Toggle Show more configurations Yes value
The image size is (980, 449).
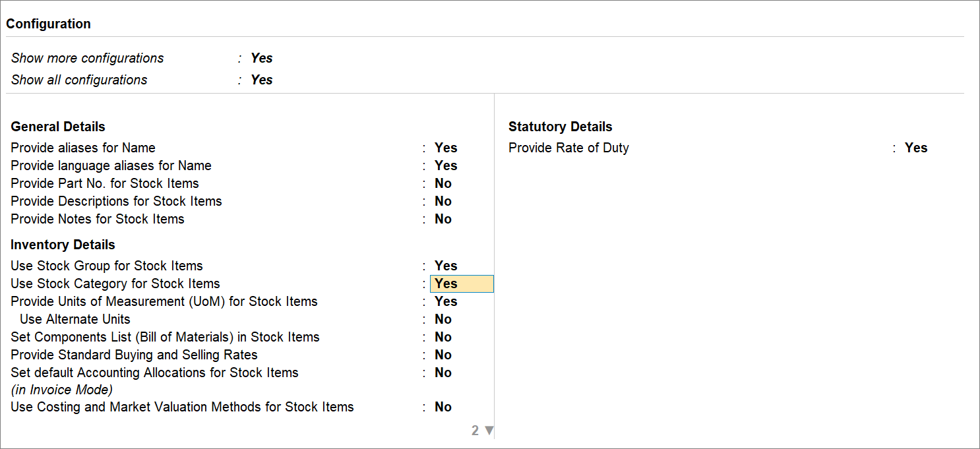(262, 58)
